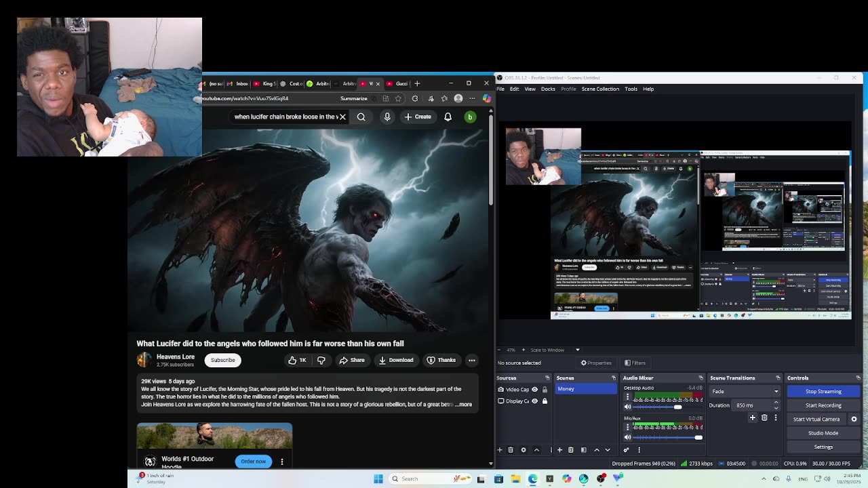Dislike the video with thumbs down
Viewport: 868px width, 488px height.
tap(321, 360)
